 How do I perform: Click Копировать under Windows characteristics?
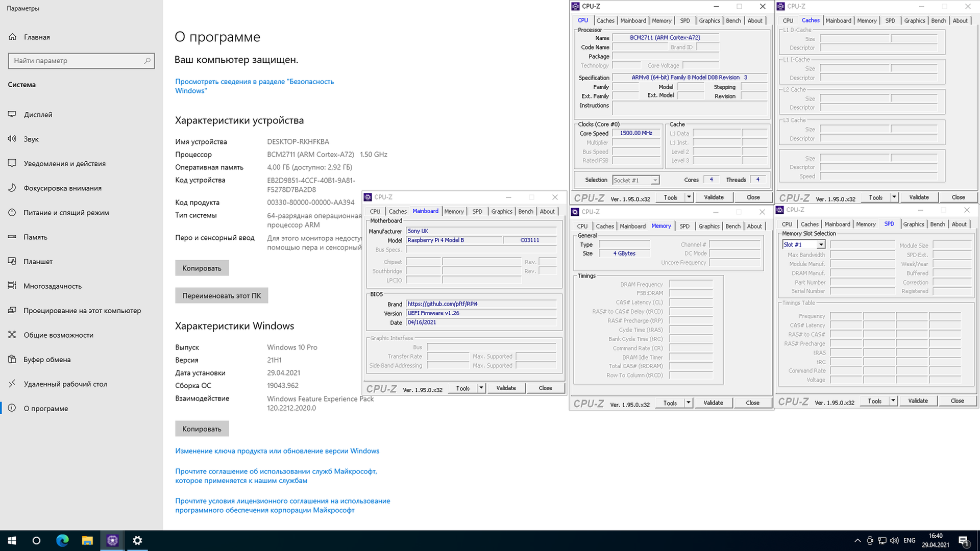(x=202, y=429)
